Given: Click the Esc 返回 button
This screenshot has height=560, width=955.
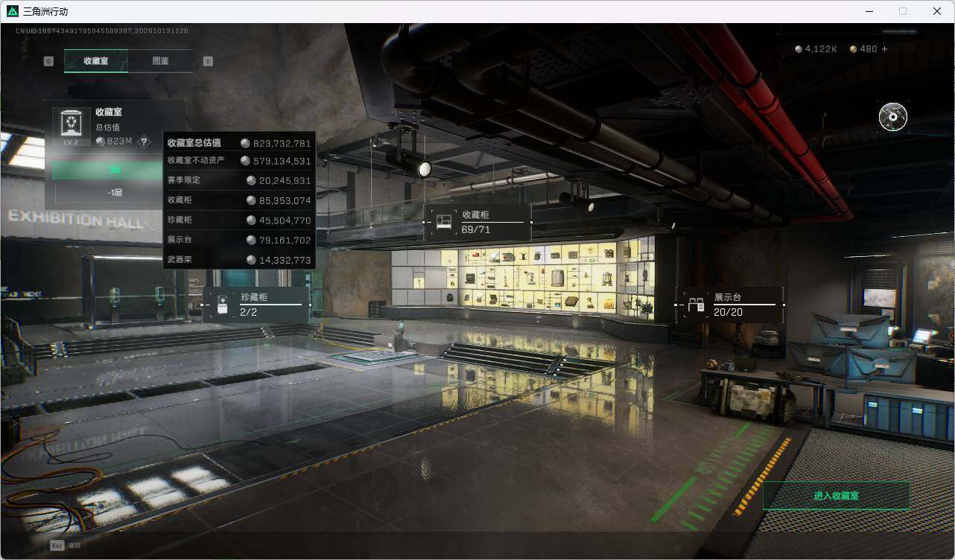Looking at the screenshot, I should coord(66,545).
